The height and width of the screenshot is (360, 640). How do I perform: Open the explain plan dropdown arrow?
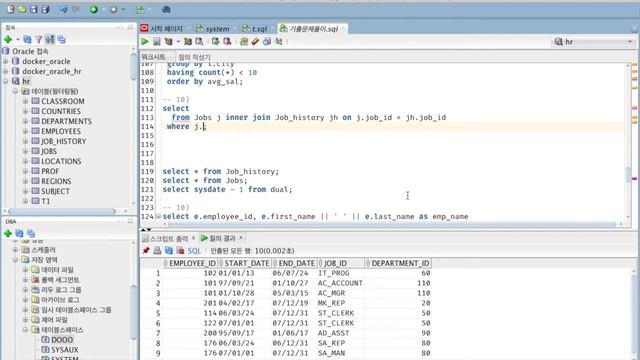point(178,41)
